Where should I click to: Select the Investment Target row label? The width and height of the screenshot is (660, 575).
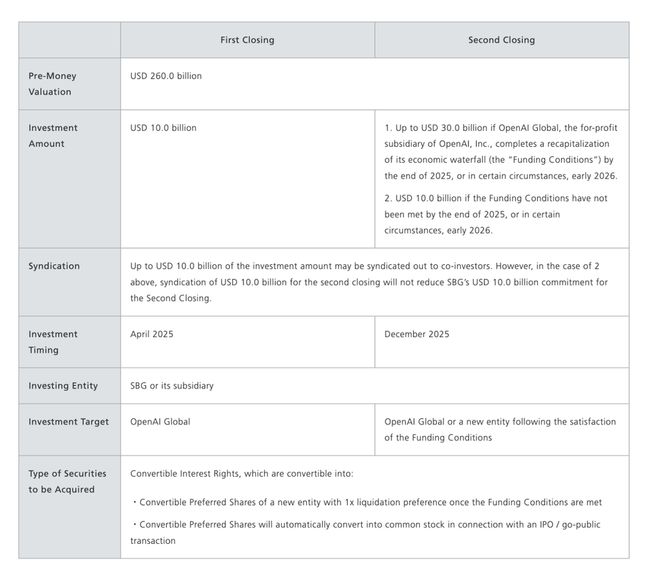68,422
